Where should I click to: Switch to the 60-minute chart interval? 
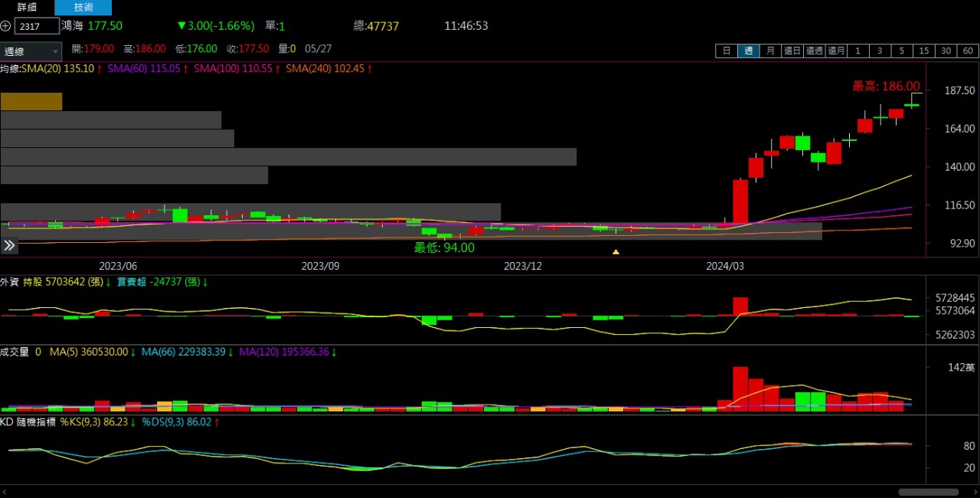[x=969, y=51]
